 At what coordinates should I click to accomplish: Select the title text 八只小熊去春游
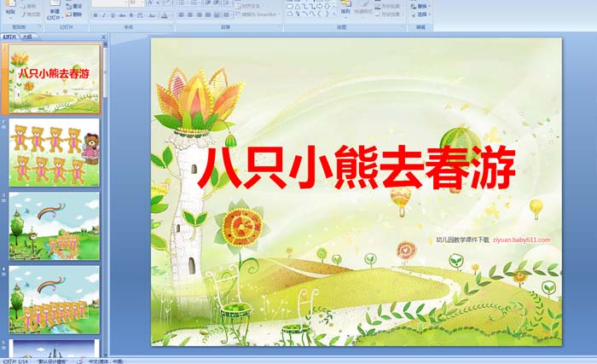356,167
